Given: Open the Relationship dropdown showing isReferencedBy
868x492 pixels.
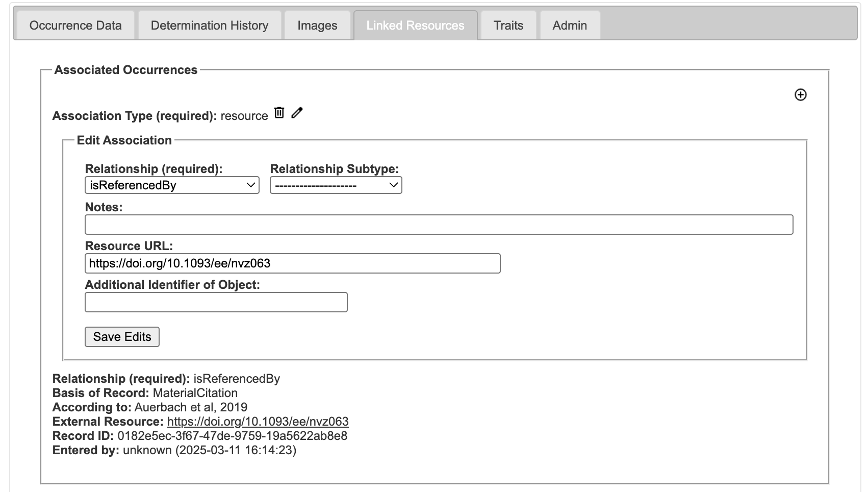Looking at the screenshot, I should click(172, 185).
